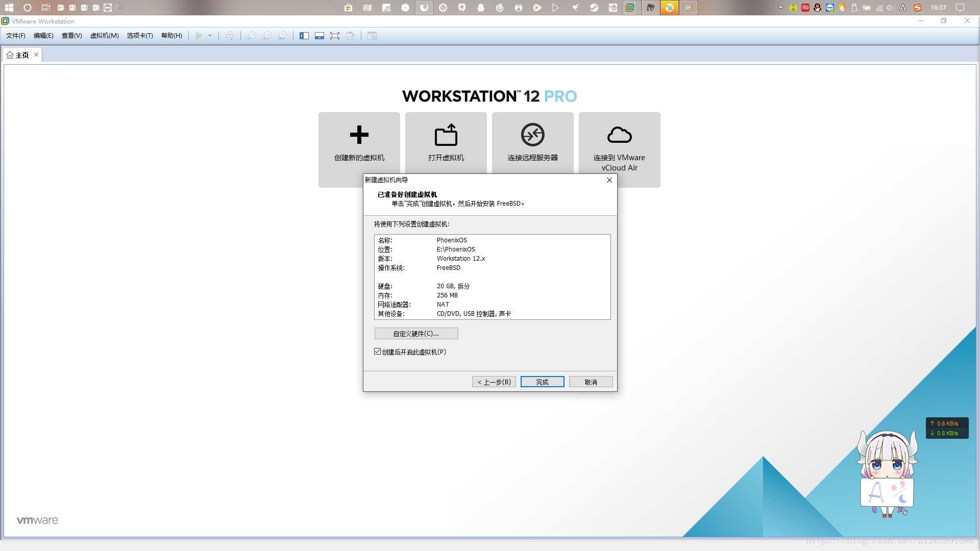
Task: Expand the power options dropdown arrow
Action: tap(210, 36)
